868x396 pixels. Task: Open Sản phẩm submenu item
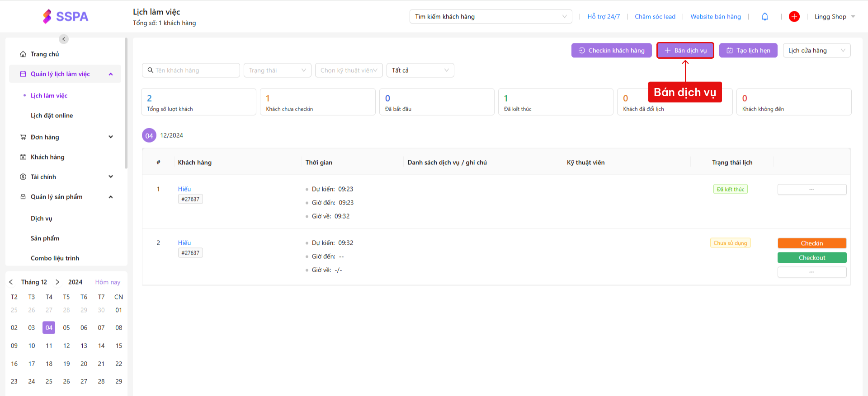(x=45, y=238)
